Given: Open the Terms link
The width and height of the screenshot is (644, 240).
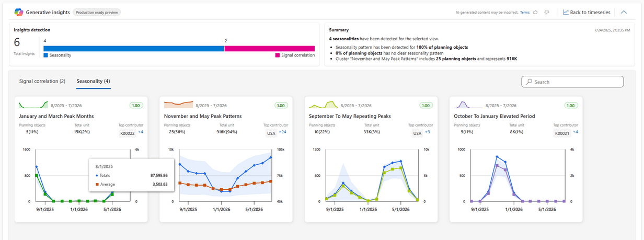Looking at the screenshot, I should (525, 12).
